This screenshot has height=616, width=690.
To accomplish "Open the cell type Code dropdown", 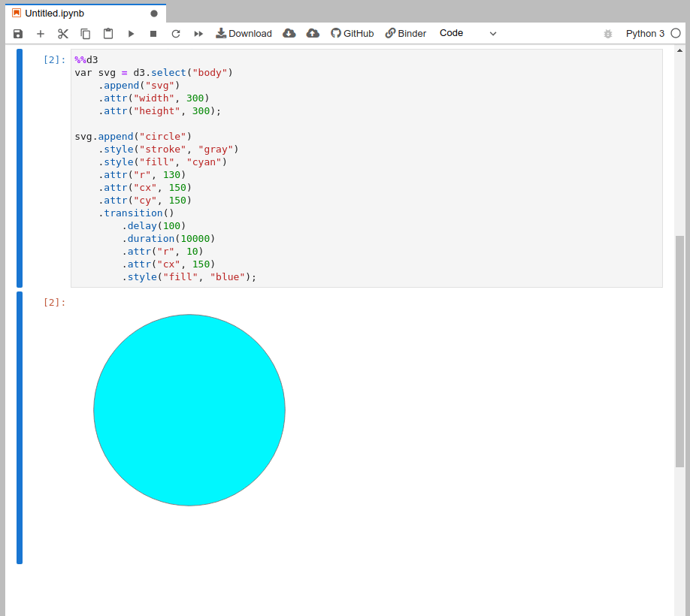I will (468, 33).
